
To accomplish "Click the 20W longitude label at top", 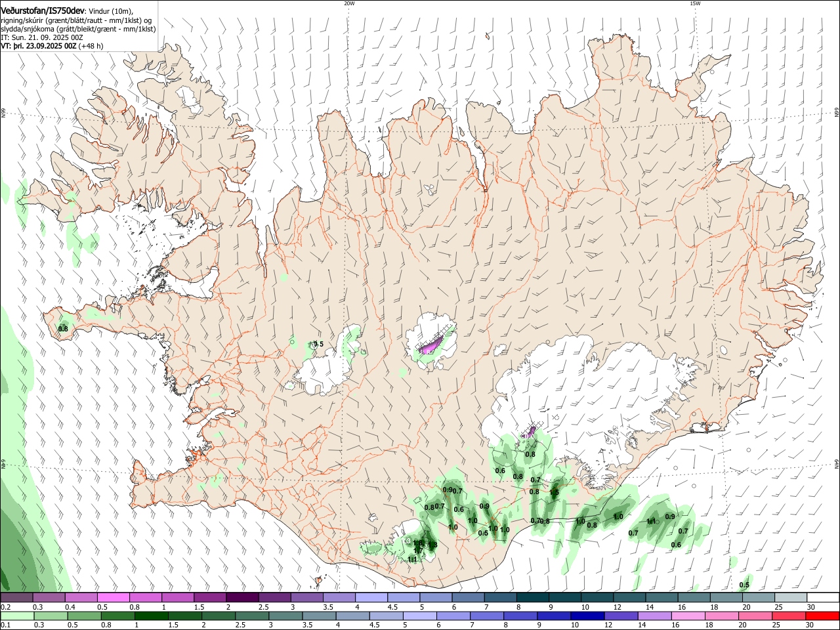I will 349,3.
